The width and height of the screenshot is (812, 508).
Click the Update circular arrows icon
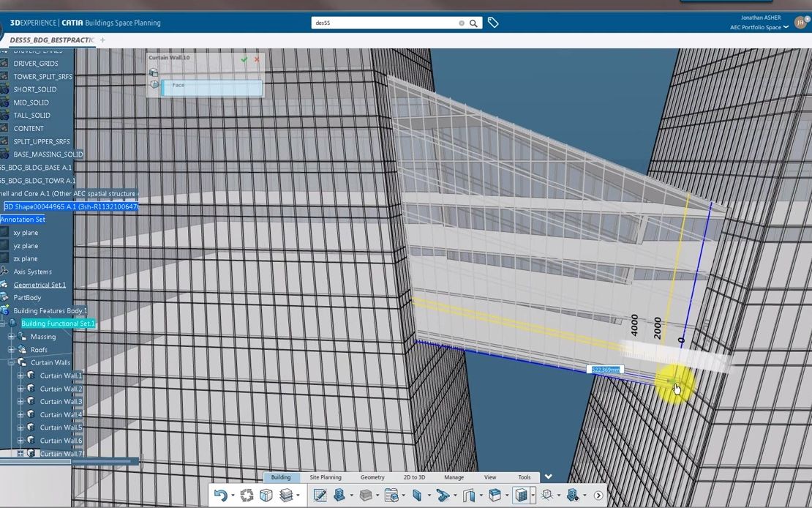pyautogui.click(x=247, y=496)
